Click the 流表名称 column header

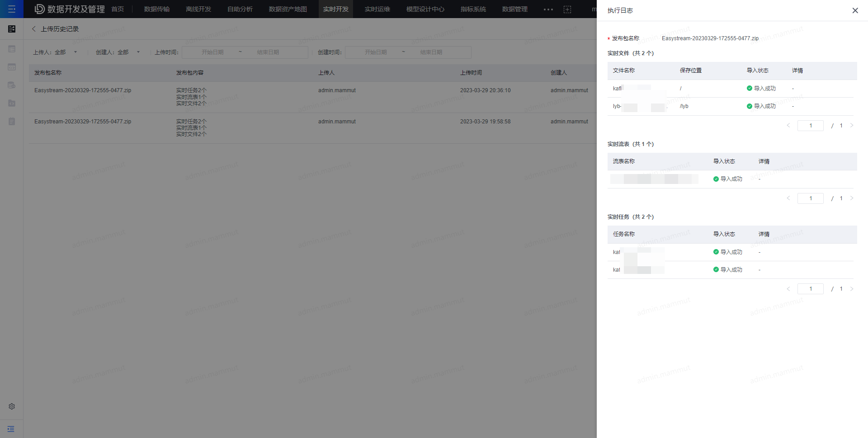click(624, 161)
